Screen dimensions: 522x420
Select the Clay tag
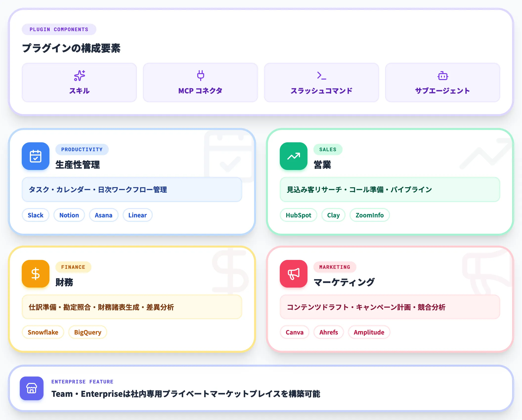point(333,215)
